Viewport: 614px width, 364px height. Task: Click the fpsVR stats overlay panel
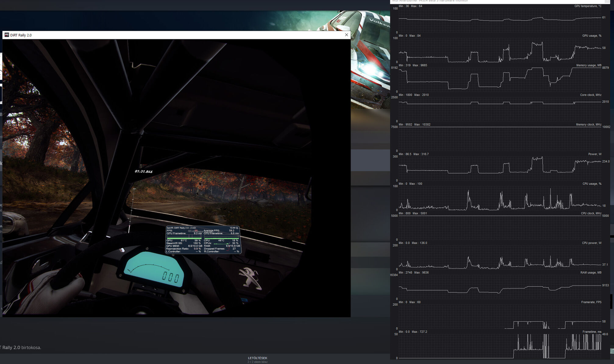click(x=203, y=240)
